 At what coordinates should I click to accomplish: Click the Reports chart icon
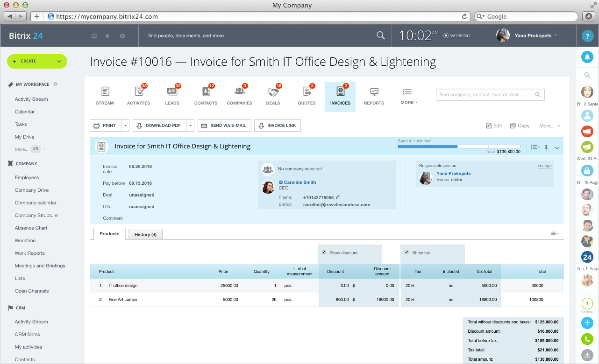(374, 92)
